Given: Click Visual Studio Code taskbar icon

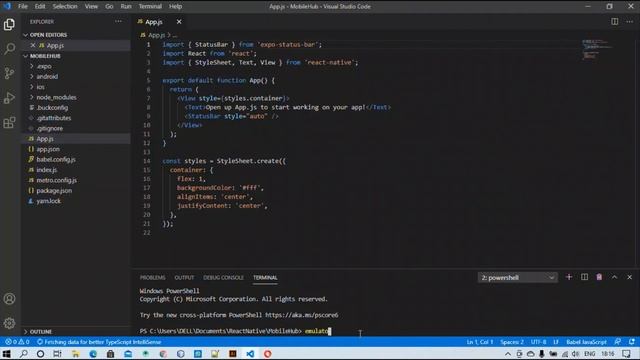Looking at the screenshot, I should tap(250, 354).
